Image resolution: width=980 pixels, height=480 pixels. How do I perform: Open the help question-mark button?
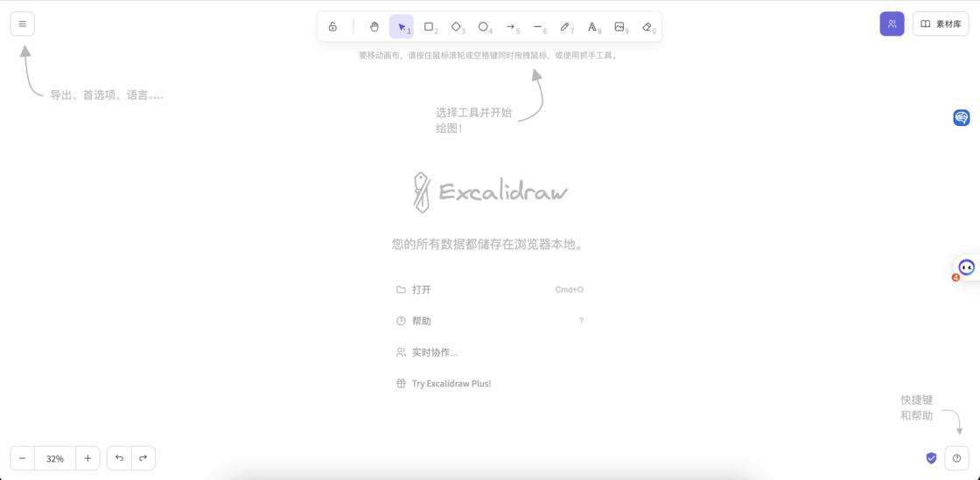957,458
